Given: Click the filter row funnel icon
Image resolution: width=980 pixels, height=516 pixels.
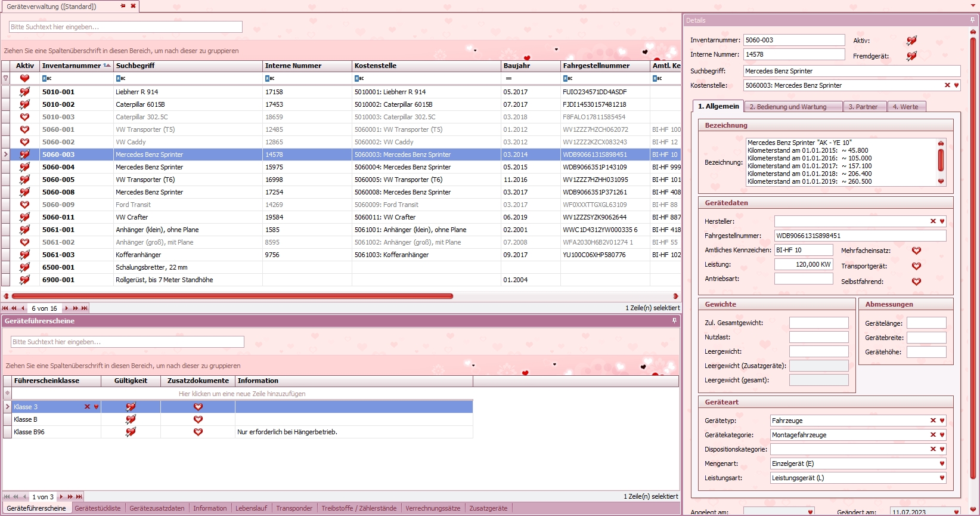Looking at the screenshot, I should 6,78.
